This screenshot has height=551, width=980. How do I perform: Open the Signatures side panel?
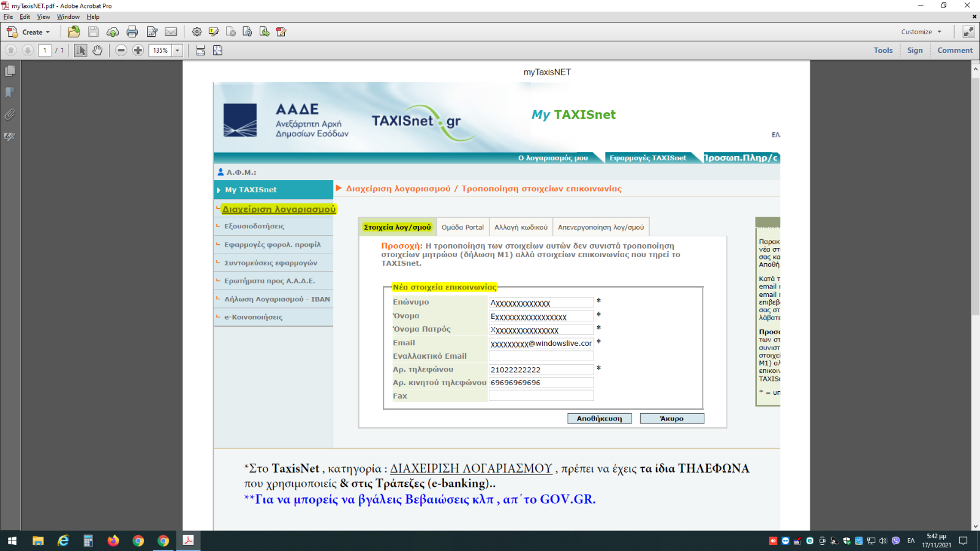point(10,137)
